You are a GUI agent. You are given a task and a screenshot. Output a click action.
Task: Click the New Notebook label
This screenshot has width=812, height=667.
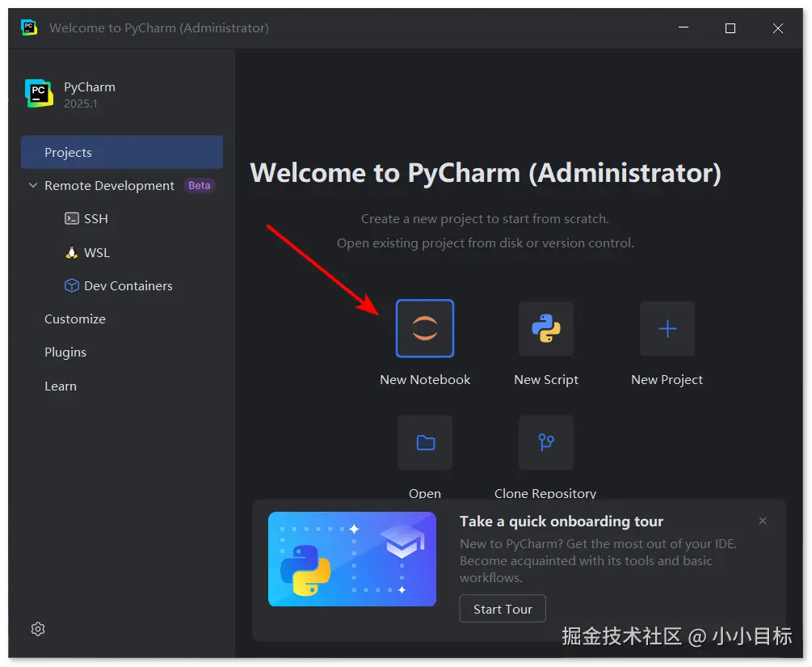tap(425, 379)
